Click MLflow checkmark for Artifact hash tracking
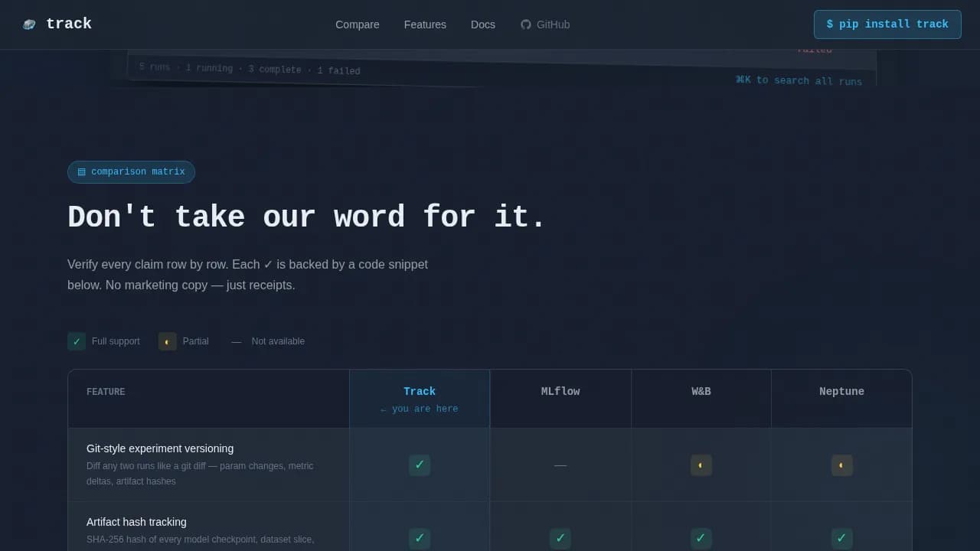This screenshot has width=980, height=551. click(x=560, y=538)
